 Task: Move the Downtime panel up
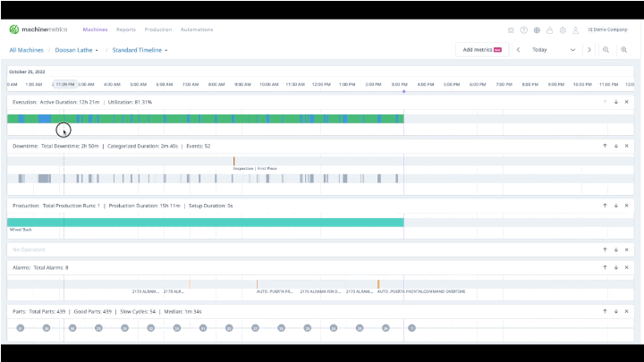coord(605,146)
